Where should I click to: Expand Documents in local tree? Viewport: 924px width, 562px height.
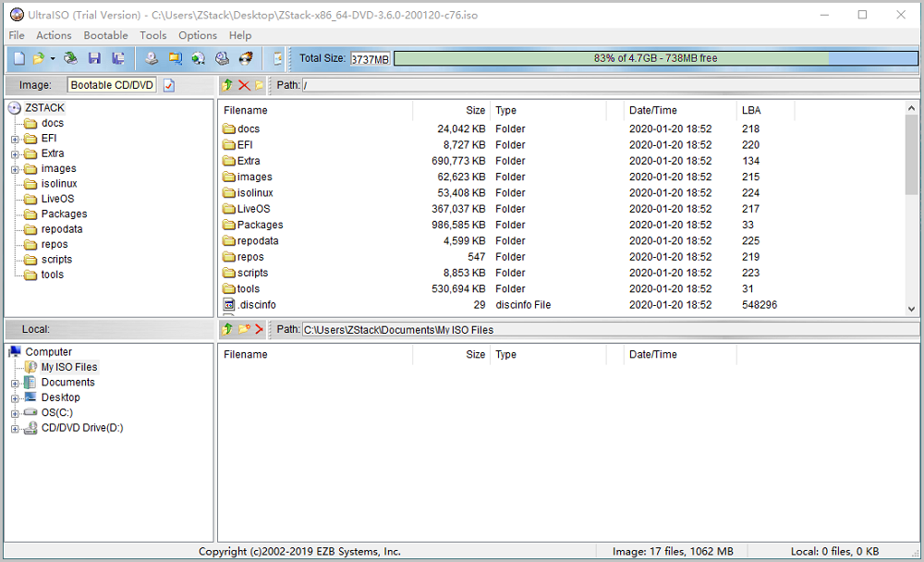coord(15,384)
